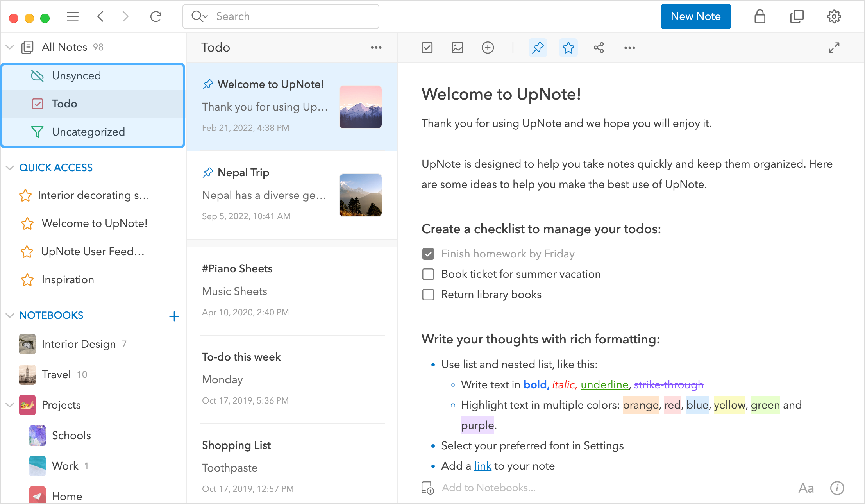Toggle the sidebar with the hamburger icon
The width and height of the screenshot is (865, 504).
click(x=73, y=16)
